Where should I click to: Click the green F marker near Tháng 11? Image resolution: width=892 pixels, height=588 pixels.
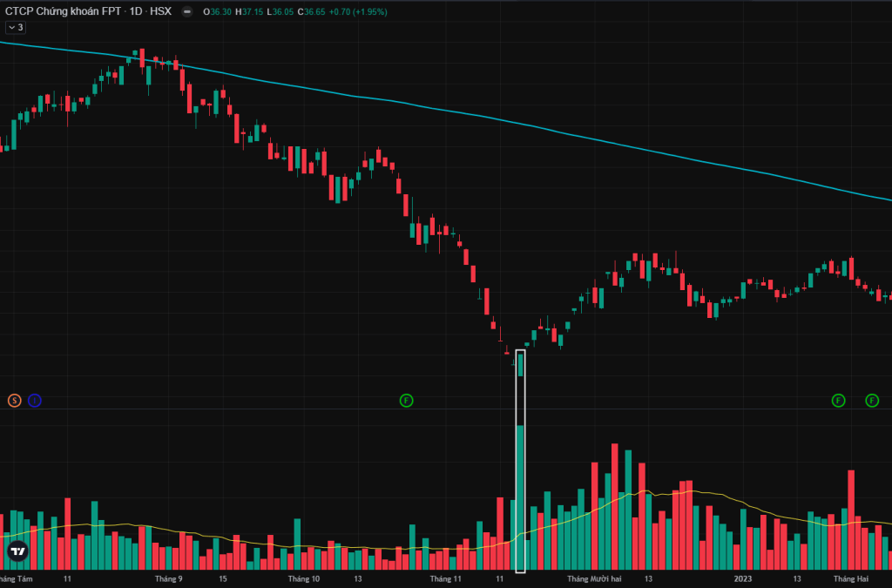click(406, 401)
